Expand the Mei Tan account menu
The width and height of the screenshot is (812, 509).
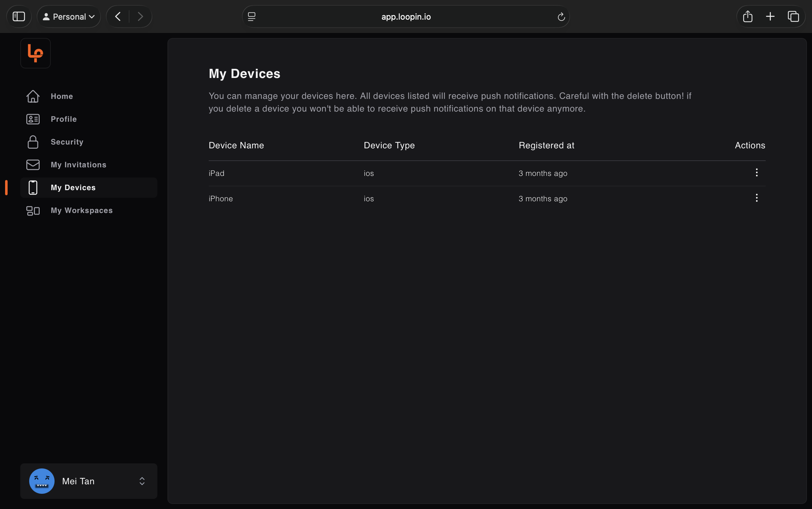click(142, 481)
